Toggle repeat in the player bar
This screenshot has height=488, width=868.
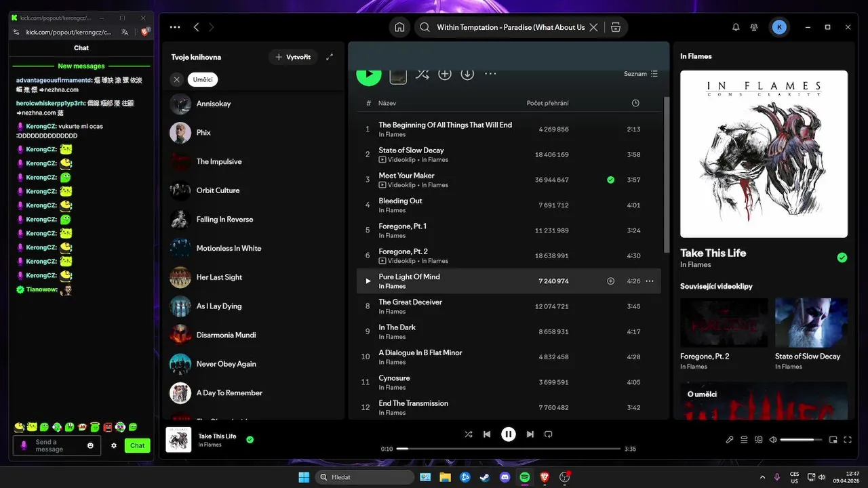[549, 434]
